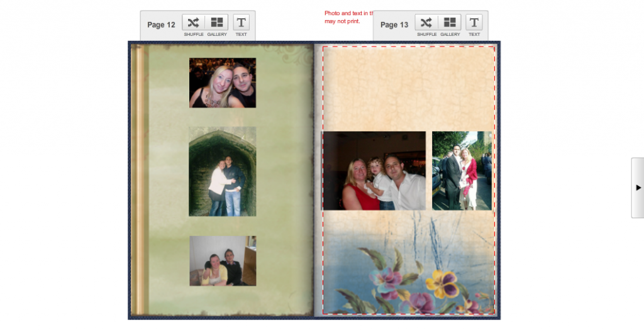Viewport: 644px width, 332px height.
Task: Pick the bottom sofa photo on Page 12
Action: click(223, 260)
